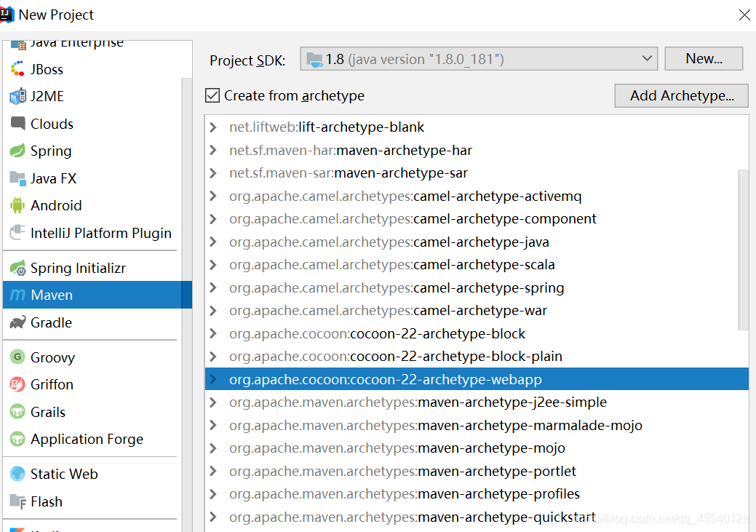
Task: Click the IntelliJ logo in title bar
Action: pyautogui.click(x=7, y=15)
